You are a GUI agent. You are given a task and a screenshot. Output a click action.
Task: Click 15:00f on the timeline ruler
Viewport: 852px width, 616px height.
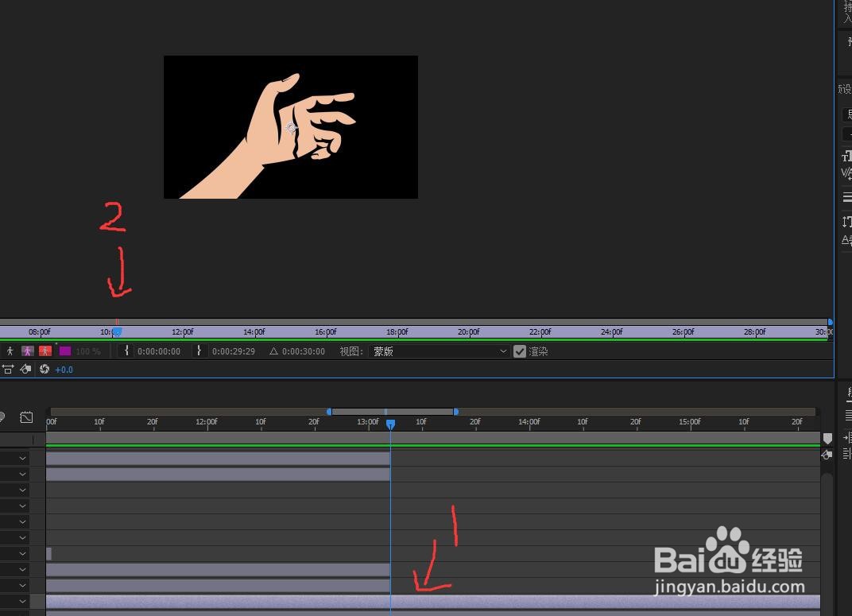click(690, 421)
